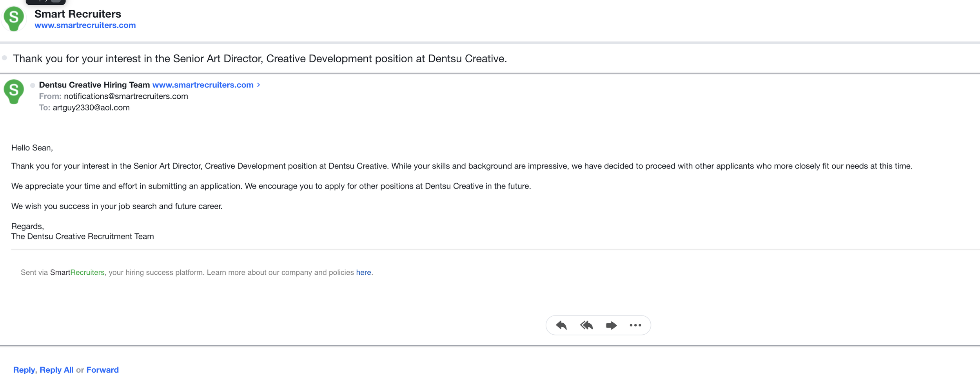Expand sender details chevron after smartrecruiters.com
980x377 pixels.
coord(258,85)
